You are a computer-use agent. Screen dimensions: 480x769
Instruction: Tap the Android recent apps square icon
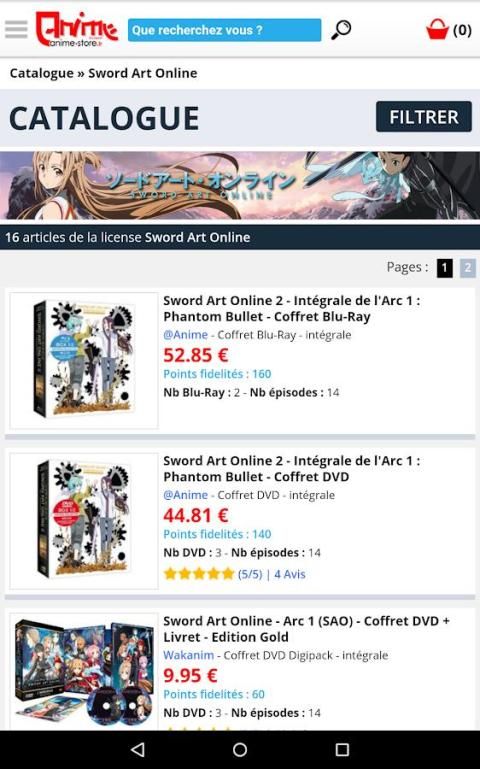point(342,749)
